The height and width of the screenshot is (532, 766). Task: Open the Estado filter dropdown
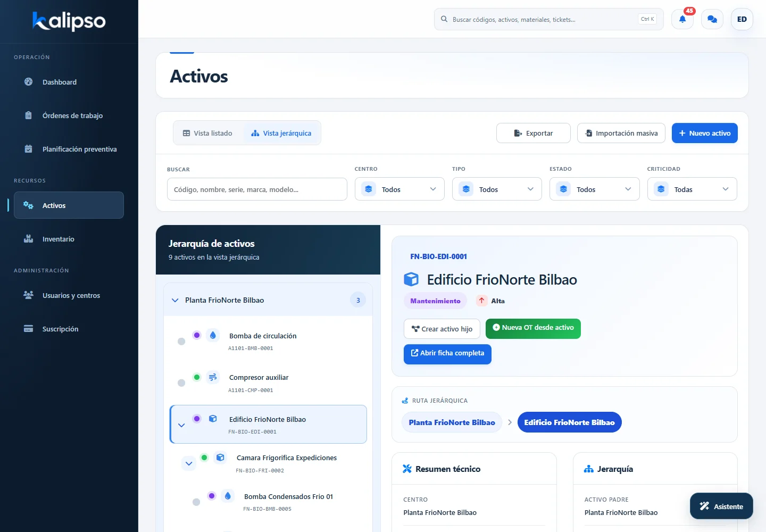click(594, 189)
